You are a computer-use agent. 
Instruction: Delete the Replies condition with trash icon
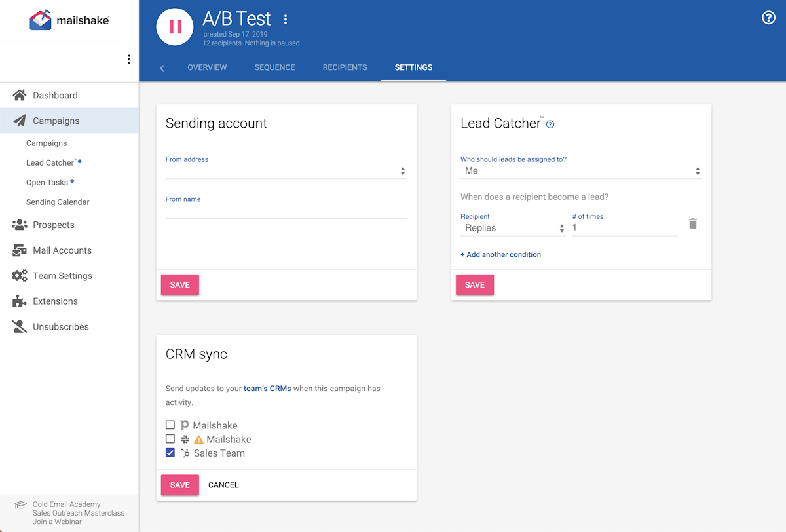(x=693, y=223)
